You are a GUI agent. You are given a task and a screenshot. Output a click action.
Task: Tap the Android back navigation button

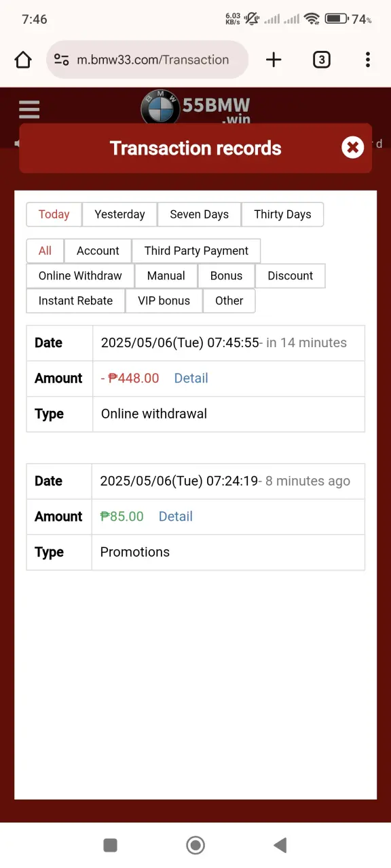click(280, 844)
